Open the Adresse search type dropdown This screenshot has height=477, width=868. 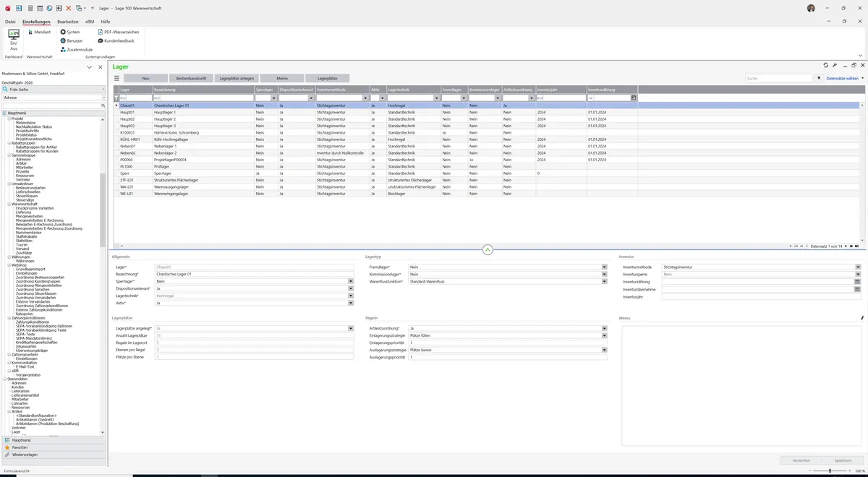pos(103,97)
